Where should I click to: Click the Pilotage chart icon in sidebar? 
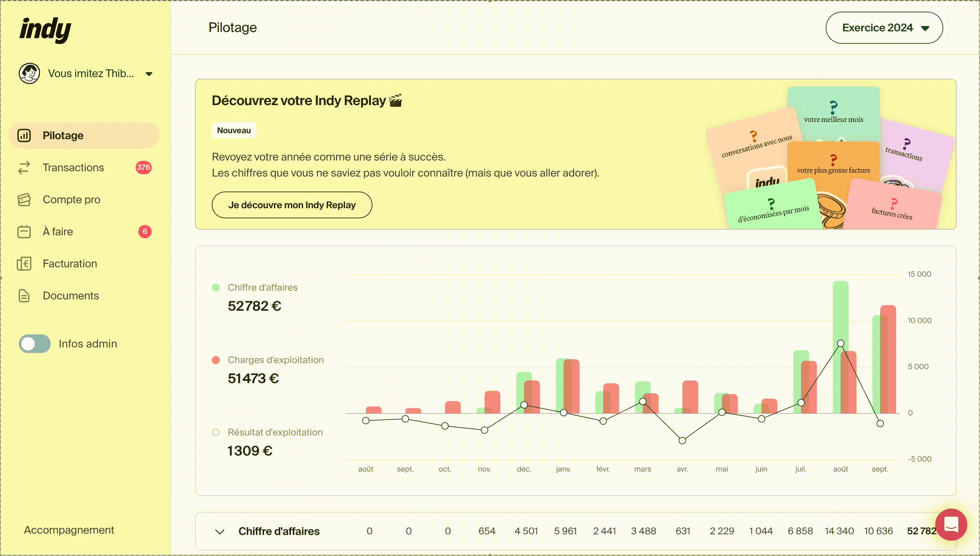click(24, 135)
